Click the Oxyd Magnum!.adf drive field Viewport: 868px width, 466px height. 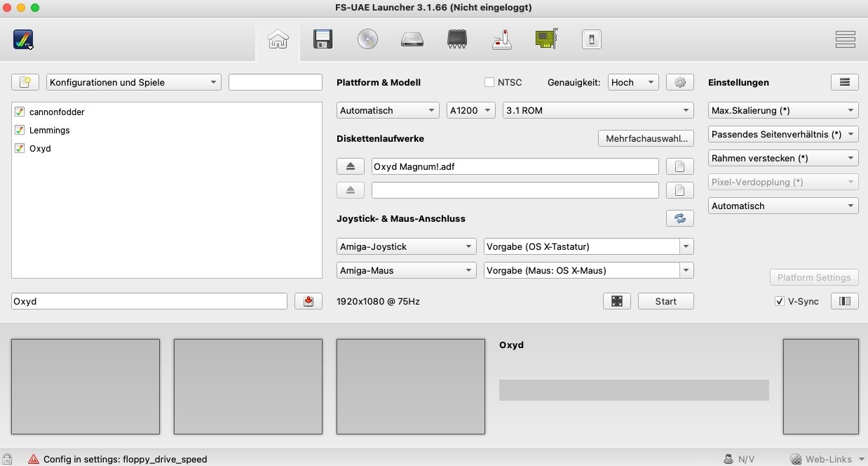[515, 166]
